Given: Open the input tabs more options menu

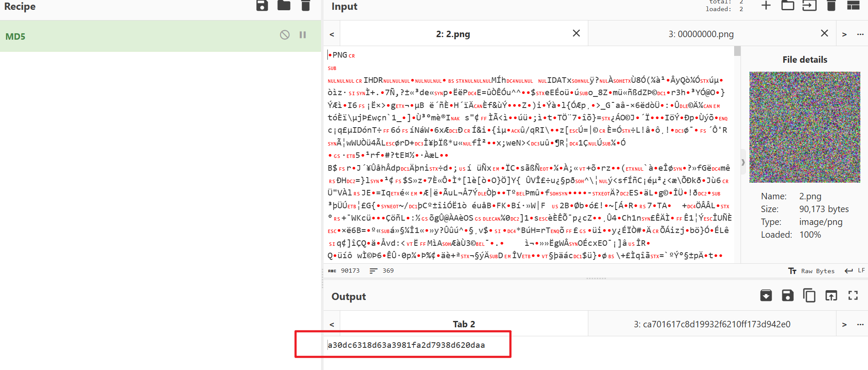Looking at the screenshot, I should point(860,34).
